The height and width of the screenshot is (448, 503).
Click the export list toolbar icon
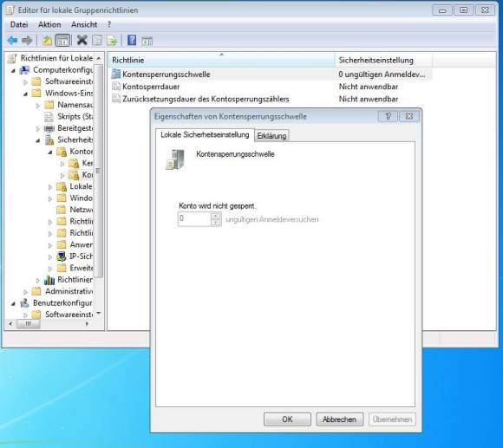pos(112,41)
